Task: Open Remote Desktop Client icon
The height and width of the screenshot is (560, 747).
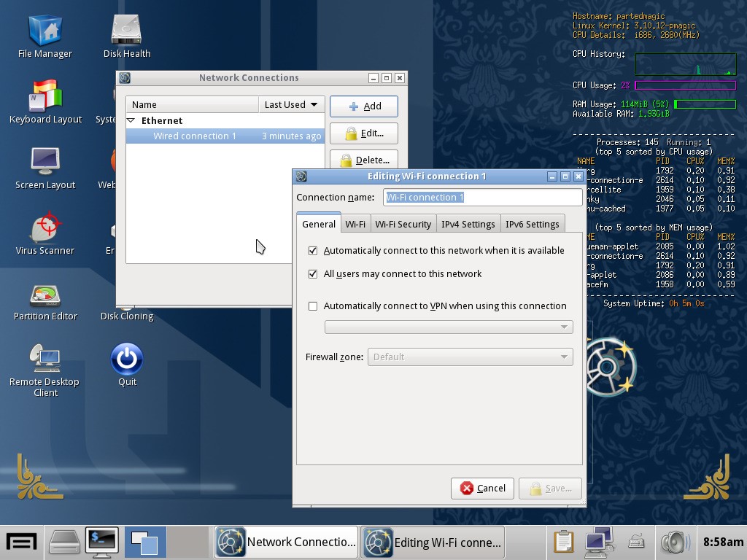Action: tap(45, 359)
